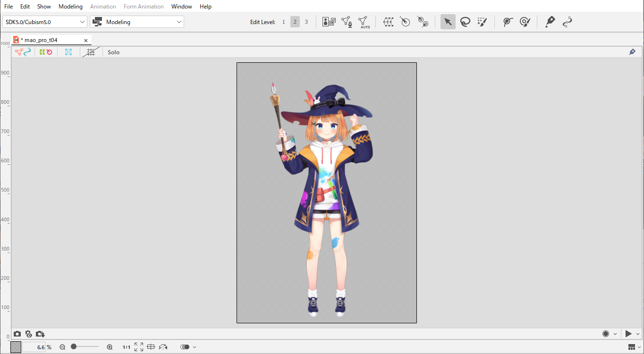Screen dimensions: 644x354
Task: Capture canvas with the camera snapshot icon
Action: pyautogui.click(x=17, y=334)
